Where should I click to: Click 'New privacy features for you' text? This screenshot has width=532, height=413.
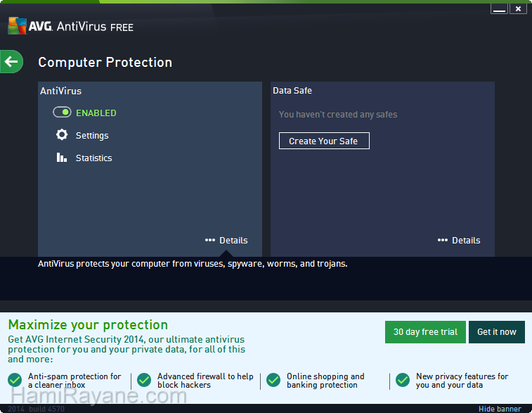tap(462, 381)
